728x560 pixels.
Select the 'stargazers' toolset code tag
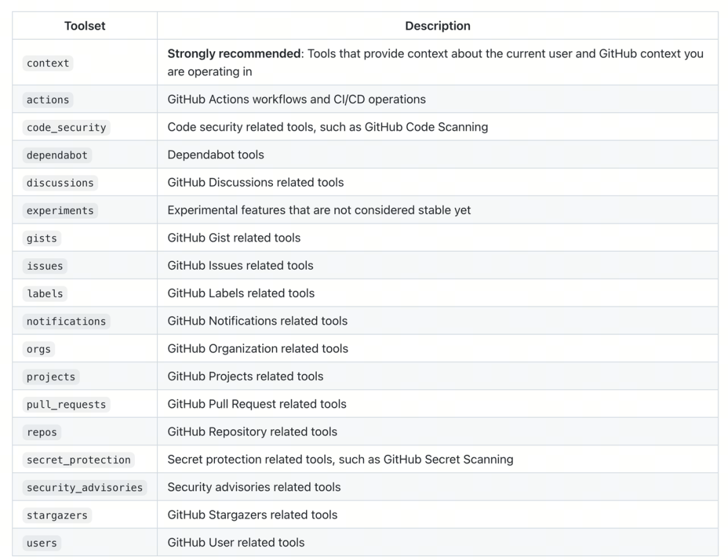57,515
